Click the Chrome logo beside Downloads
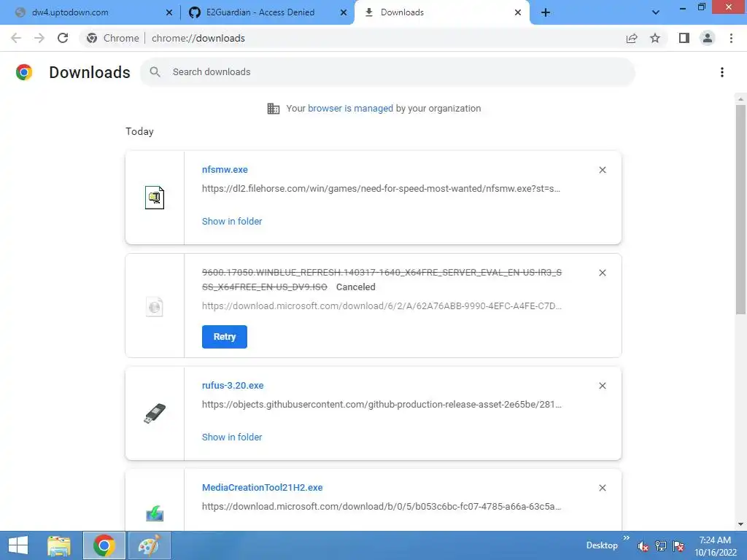 tap(24, 72)
